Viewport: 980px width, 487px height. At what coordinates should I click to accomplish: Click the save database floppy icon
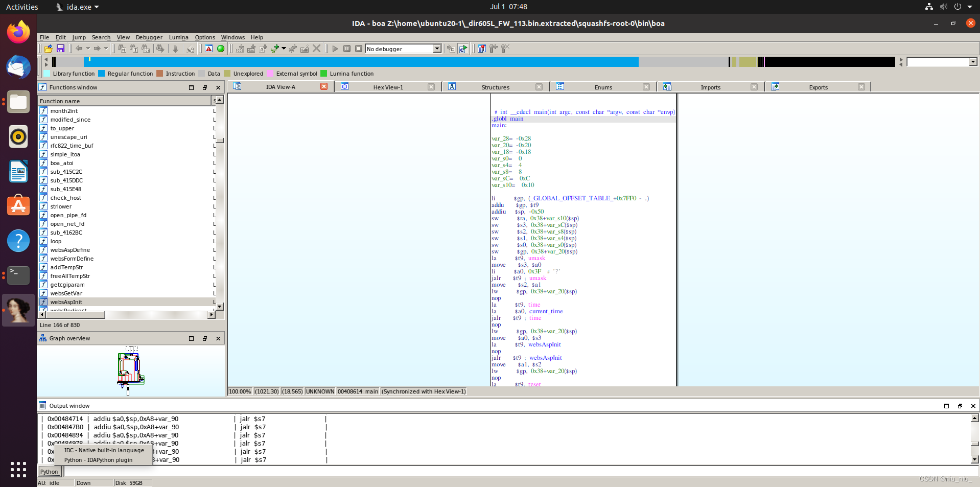click(60, 49)
